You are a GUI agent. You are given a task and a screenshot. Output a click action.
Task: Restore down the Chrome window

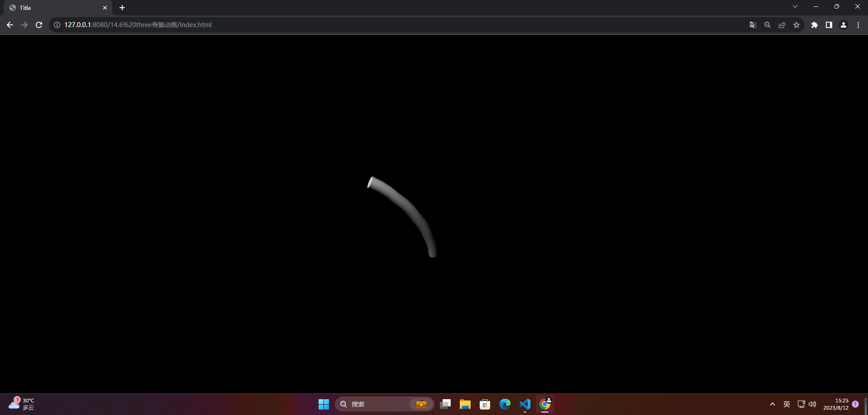click(837, 7)
